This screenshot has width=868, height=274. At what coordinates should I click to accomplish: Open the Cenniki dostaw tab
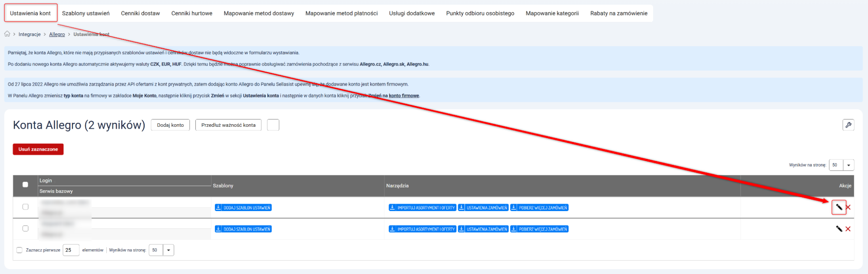140,13
